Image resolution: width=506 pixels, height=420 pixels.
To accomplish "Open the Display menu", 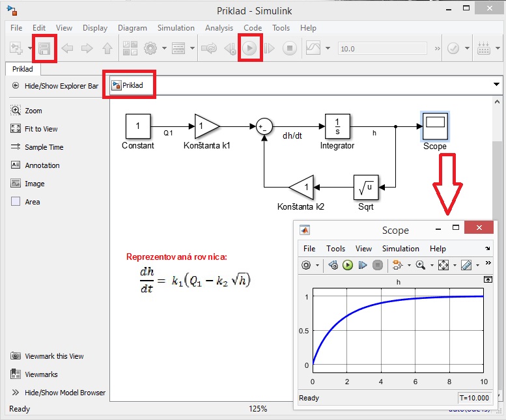I will (95, 28).
